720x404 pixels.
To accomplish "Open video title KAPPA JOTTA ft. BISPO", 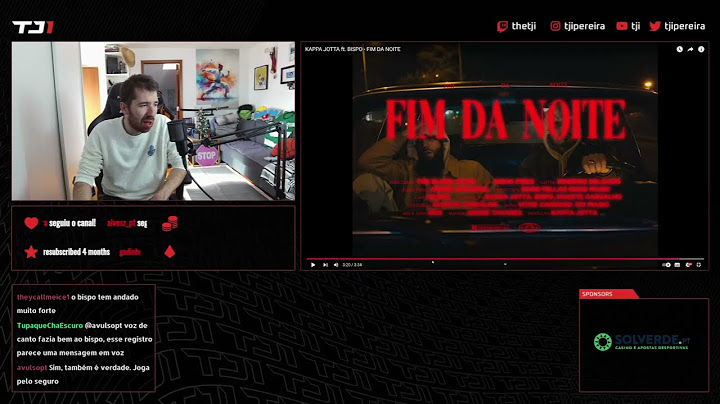I will tap(353, 49).
